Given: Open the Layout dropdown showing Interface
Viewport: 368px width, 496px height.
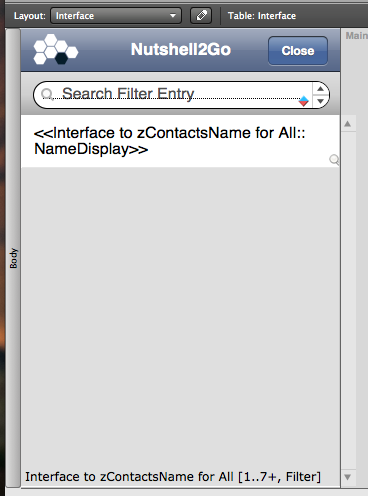Looking at the screenshot, I should 116,16.
